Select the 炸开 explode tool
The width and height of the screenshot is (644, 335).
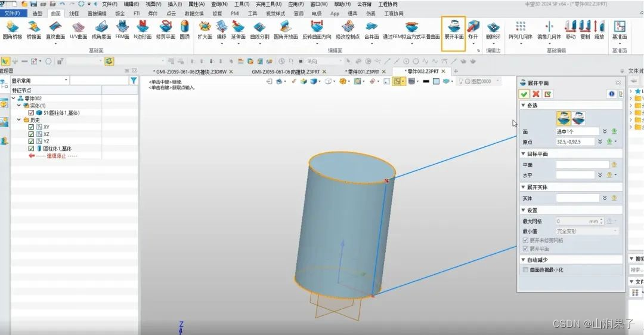tap(473, 30)
